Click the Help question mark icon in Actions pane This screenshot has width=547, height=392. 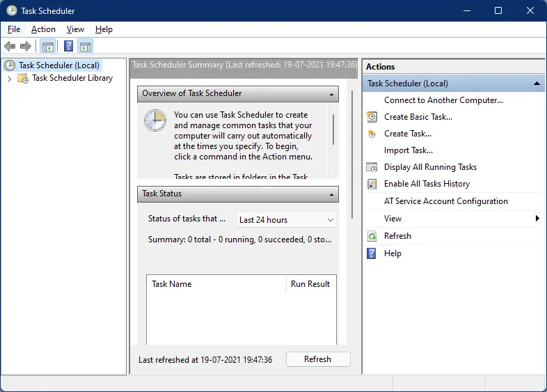pos(372,253)
